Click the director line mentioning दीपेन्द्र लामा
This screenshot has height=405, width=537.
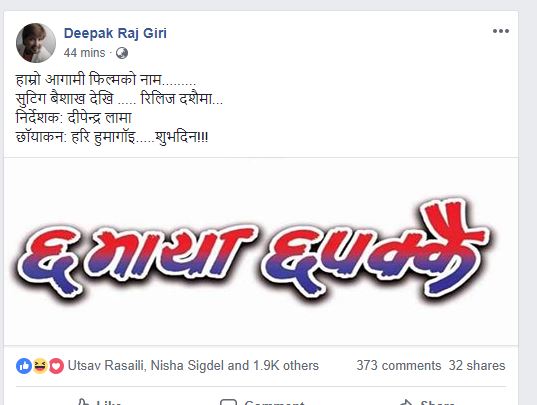pos(74,118)
